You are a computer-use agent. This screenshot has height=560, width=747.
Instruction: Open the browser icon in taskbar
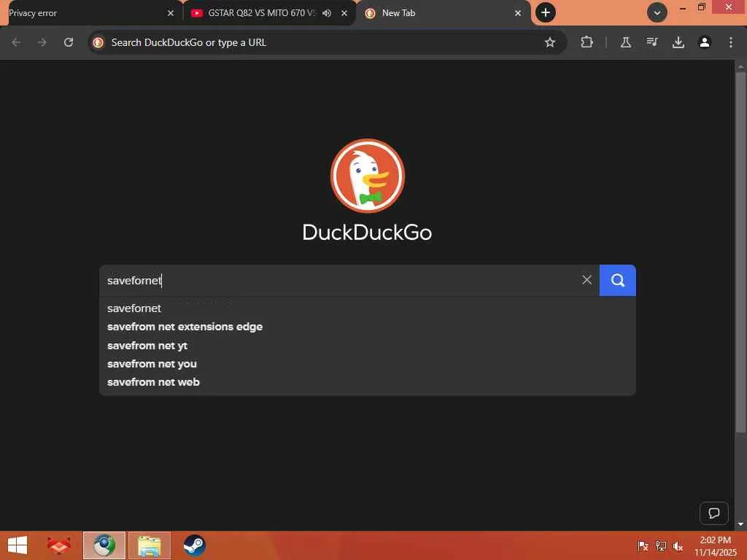click(104, 545)
